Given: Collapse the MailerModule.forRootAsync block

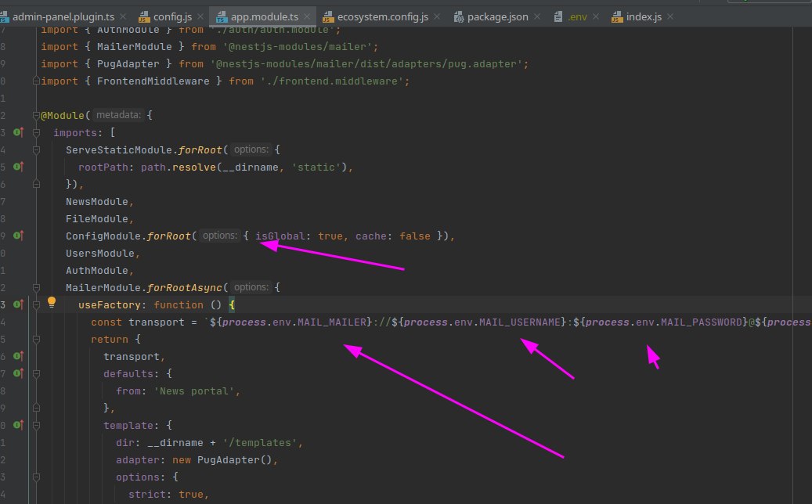Looking at the screenshot, I should tap(36, 287).
